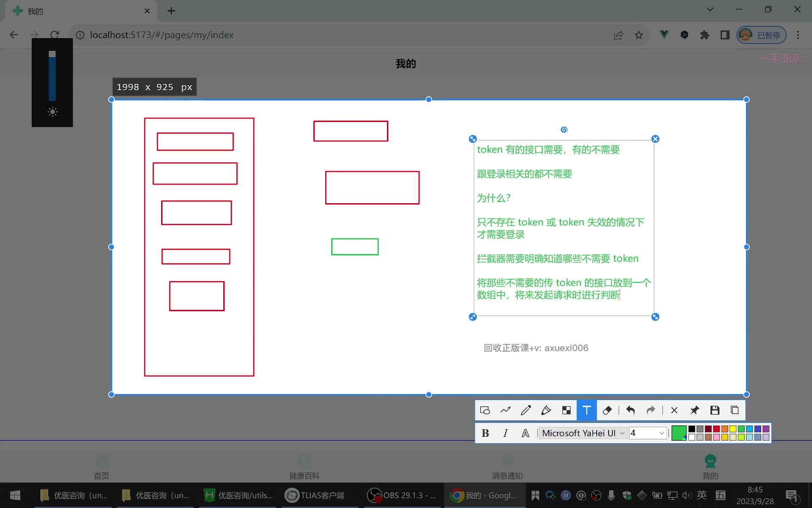Undo the last annotation
The width and height of the screenshot is (812, 508).
[x=631, y=410]
